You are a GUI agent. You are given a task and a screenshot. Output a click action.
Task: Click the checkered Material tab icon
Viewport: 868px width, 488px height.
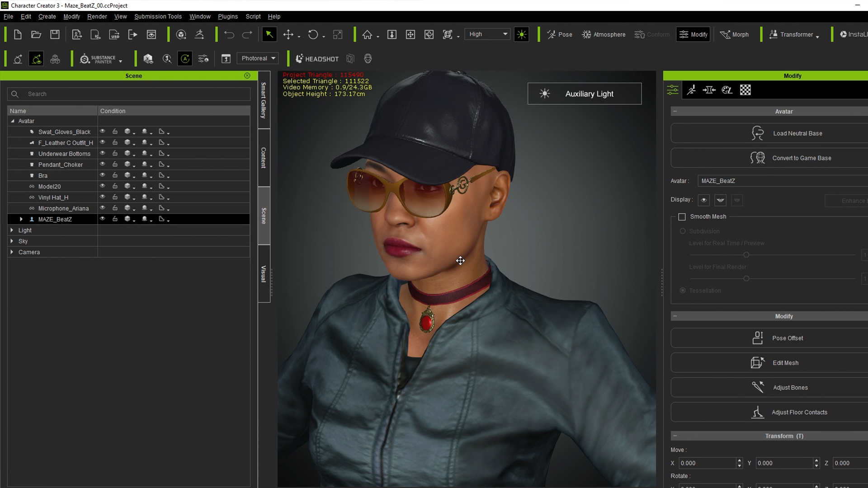click(x=745, y=90)
